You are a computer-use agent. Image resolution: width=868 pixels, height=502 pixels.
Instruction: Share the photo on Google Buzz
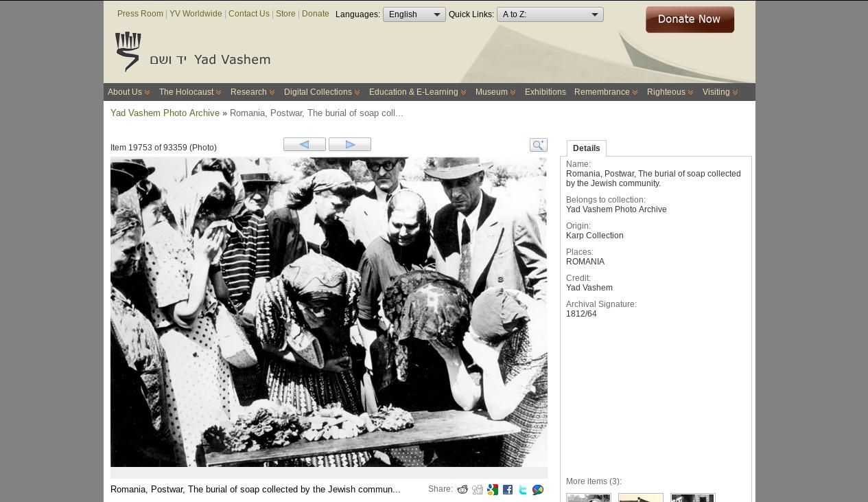538,490
